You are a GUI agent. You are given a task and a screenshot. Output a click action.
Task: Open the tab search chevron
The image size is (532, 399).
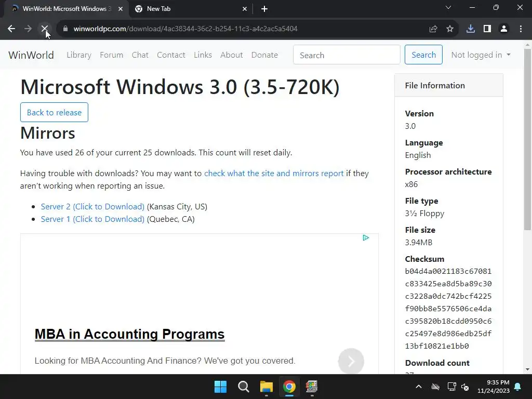tap(448, 7)
